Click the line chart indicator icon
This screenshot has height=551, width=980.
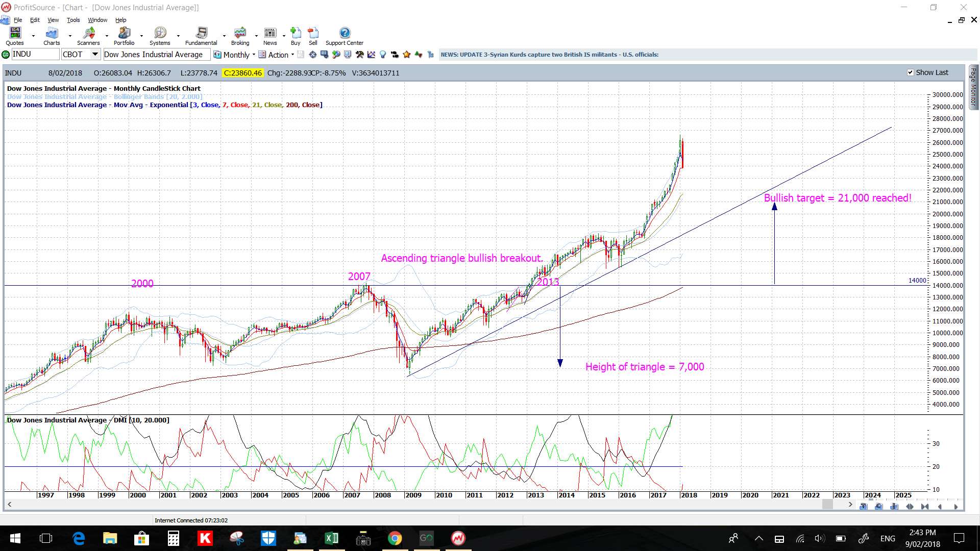371,55
